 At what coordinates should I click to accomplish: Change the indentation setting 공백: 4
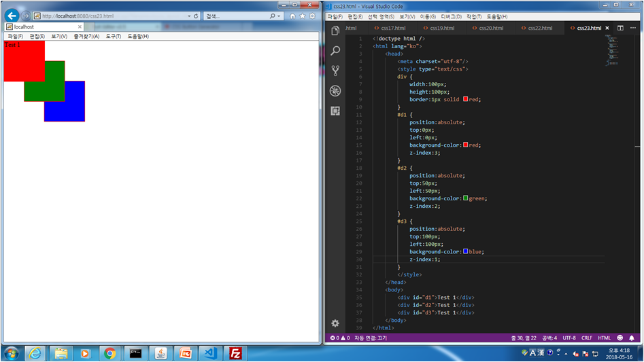tap(549, 338)
